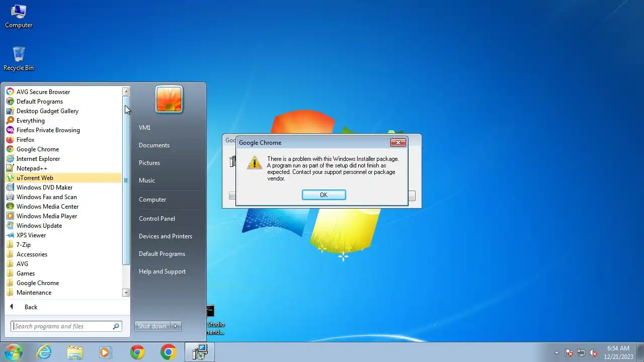Expand the 7-Zip folder
644x362 pixels.
(x=63, y=245)
